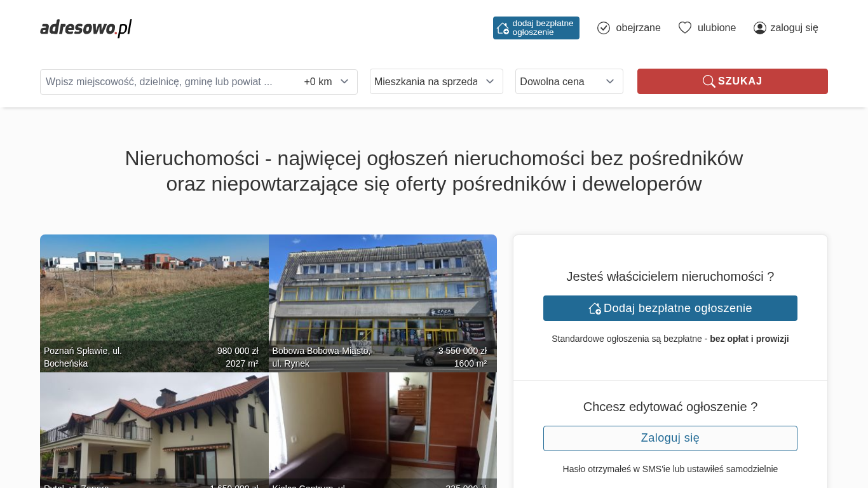868x488 pixels.
Task: Click the Zaloguj się outlined button
Action: pyautogui.click(x=670, y=438)
